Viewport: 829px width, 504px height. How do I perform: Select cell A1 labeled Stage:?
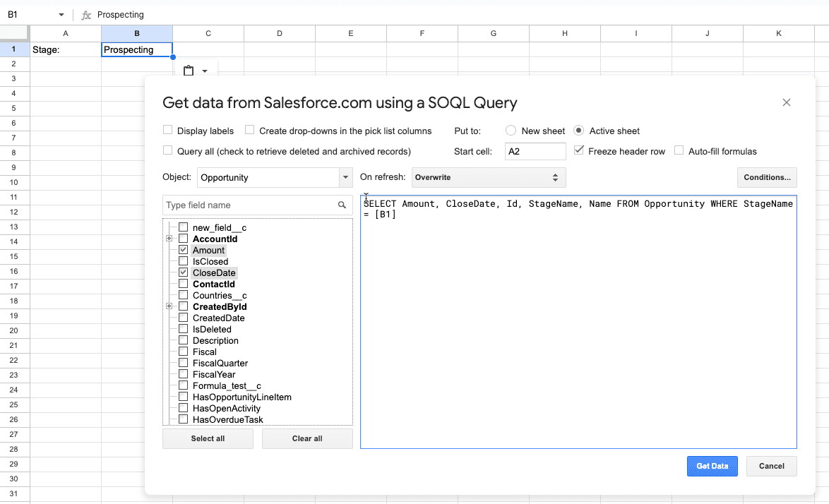66,49
